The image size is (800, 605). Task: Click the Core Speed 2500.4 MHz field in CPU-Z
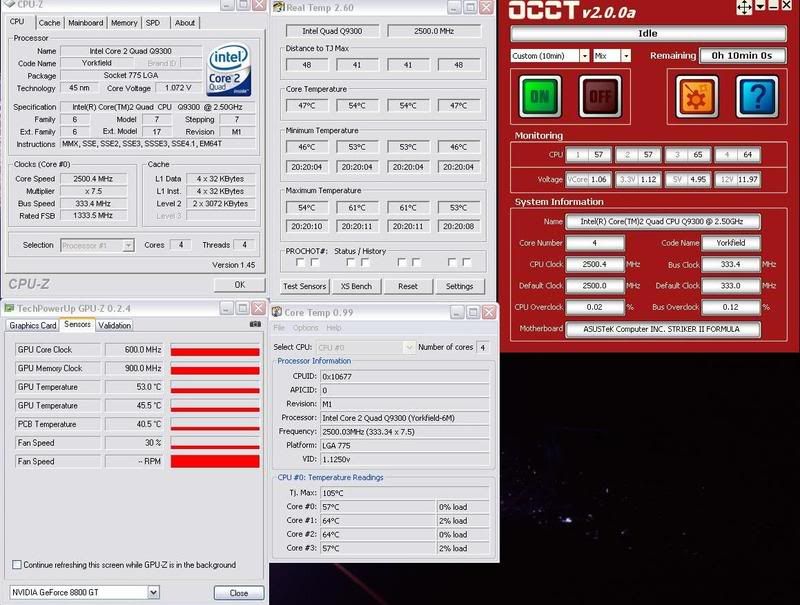point(93,179)
